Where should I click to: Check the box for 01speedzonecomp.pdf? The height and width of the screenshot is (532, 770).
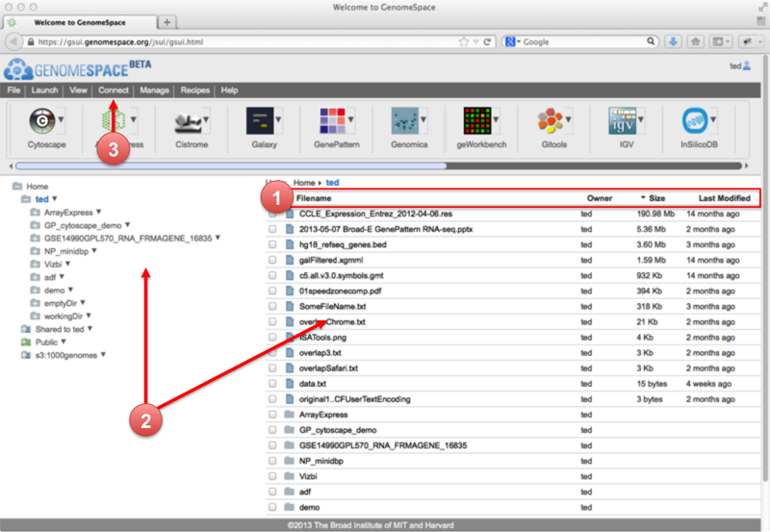[x=272, y=291]
